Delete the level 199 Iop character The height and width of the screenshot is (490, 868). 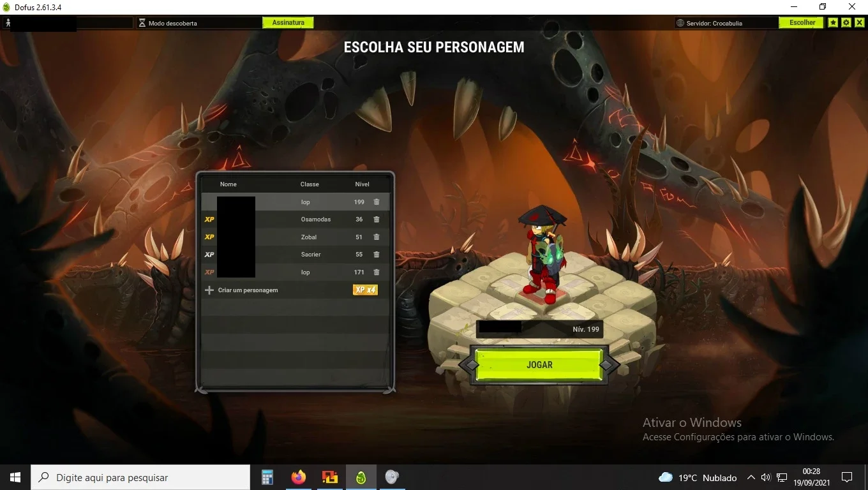(376, 202)
